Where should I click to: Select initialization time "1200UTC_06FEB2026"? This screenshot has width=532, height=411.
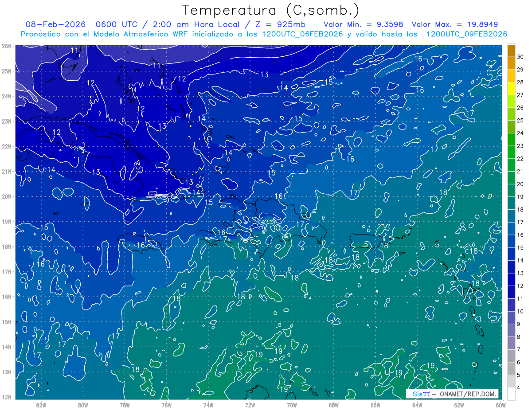302,34
